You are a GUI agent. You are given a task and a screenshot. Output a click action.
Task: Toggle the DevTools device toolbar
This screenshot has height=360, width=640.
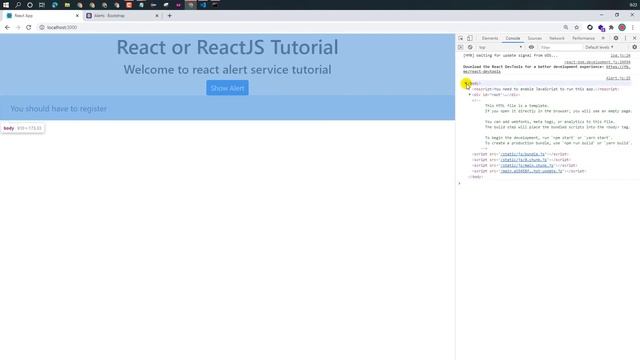470,38
